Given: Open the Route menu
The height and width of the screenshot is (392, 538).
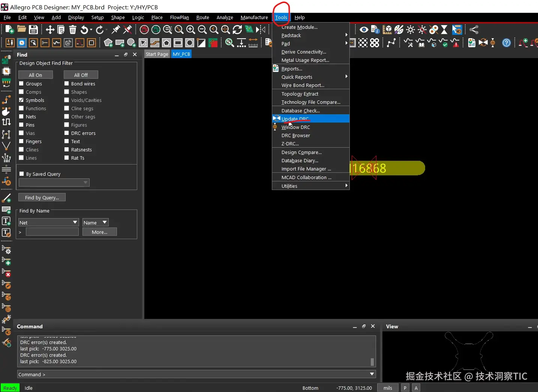Looking at the screenshot, I should pyautogui.click(x=202, y=17).
